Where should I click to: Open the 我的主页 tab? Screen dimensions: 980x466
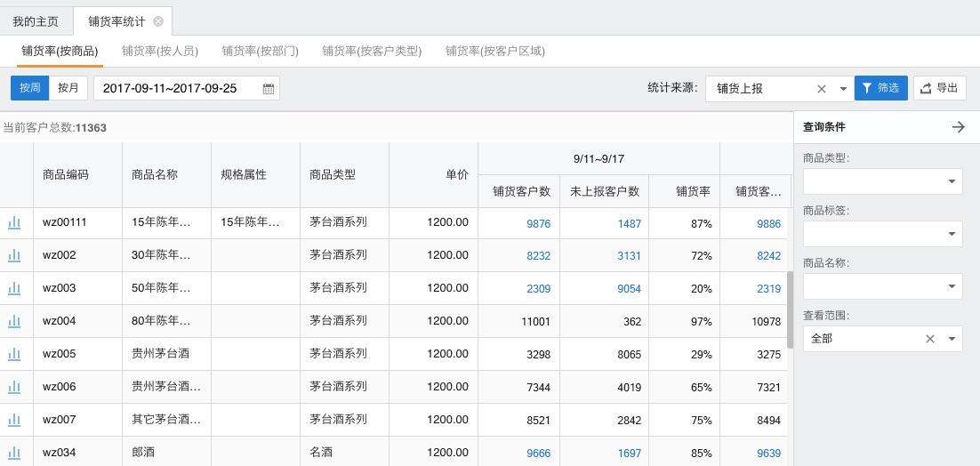[x=36, y=21]
